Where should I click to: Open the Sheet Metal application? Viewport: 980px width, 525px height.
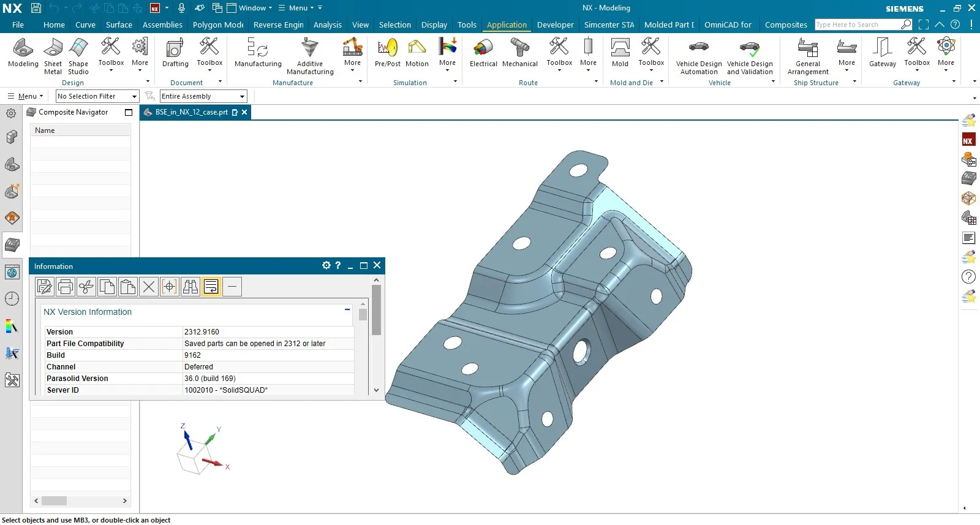(x=53, y=56)
